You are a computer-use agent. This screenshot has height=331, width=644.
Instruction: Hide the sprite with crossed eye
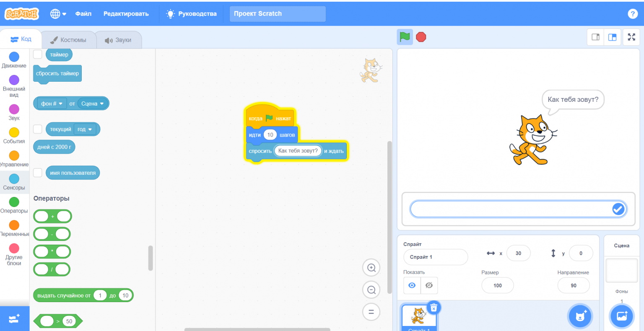(429, 285)
